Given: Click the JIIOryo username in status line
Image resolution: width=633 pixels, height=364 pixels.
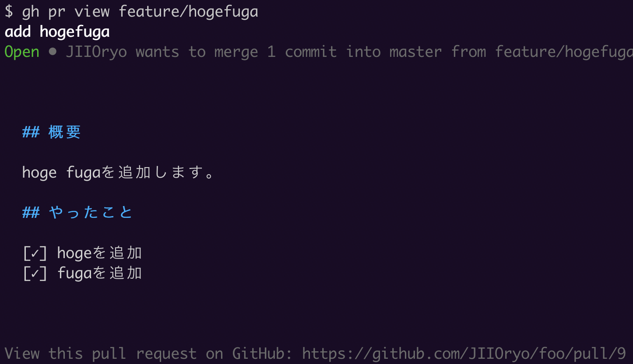Looking at the screenshot, I should click(x=96, y=52).
